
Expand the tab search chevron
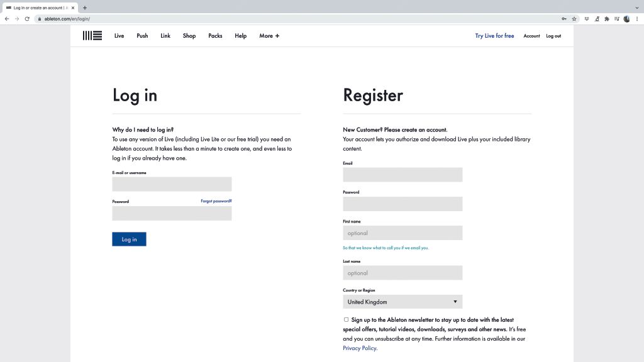[637, 8]
